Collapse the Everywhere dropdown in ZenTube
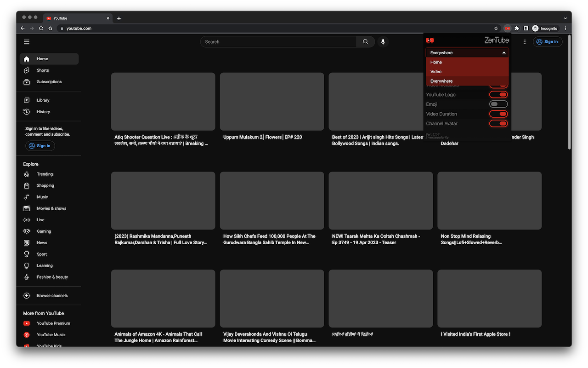Screen dimensions: 588x368 pyautogui.click(x=467, y=53)
